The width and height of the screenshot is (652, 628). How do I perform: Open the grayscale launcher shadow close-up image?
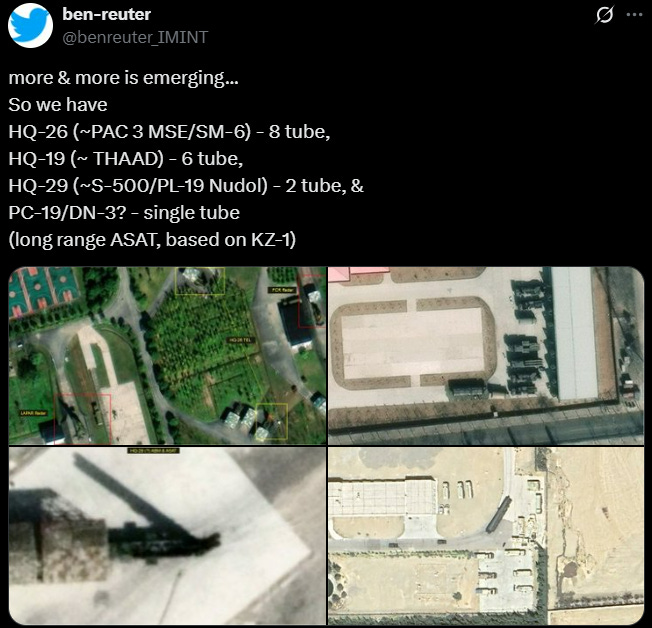tap(167, 536)
